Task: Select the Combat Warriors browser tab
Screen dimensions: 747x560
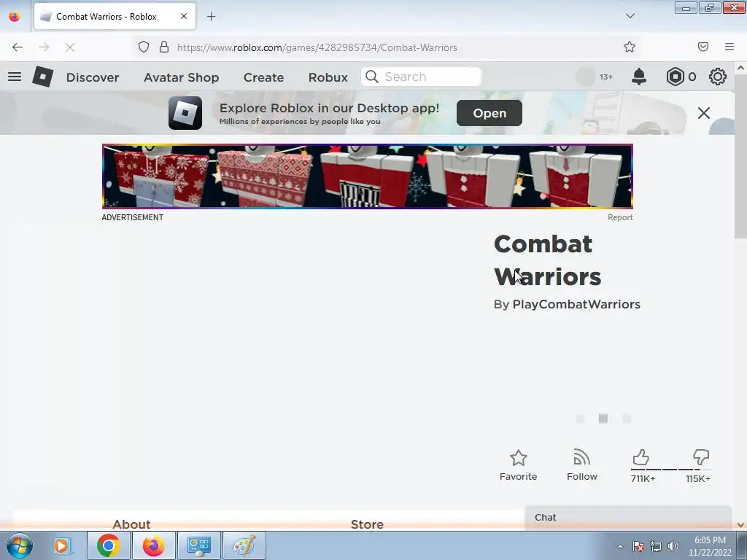Action: tap(115, 16)
